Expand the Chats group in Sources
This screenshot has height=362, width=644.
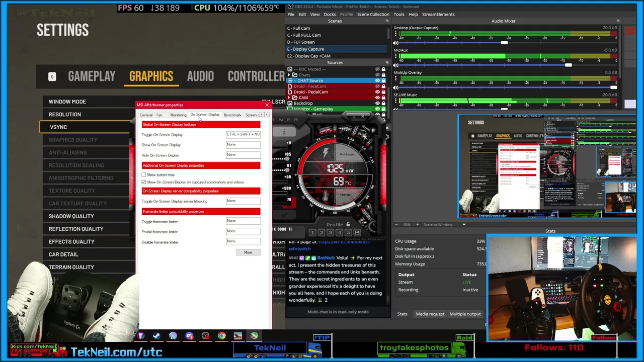click(x=290, y=75)
